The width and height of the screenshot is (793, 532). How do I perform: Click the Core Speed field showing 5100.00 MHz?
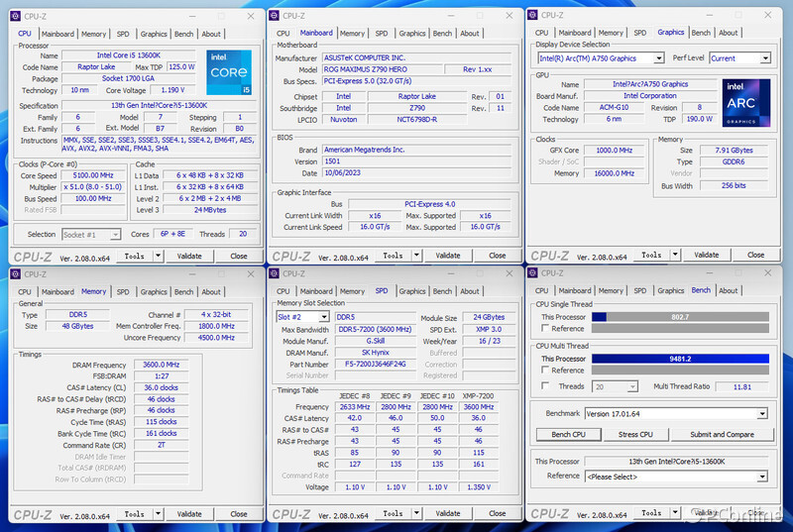(x=93, y=175)
